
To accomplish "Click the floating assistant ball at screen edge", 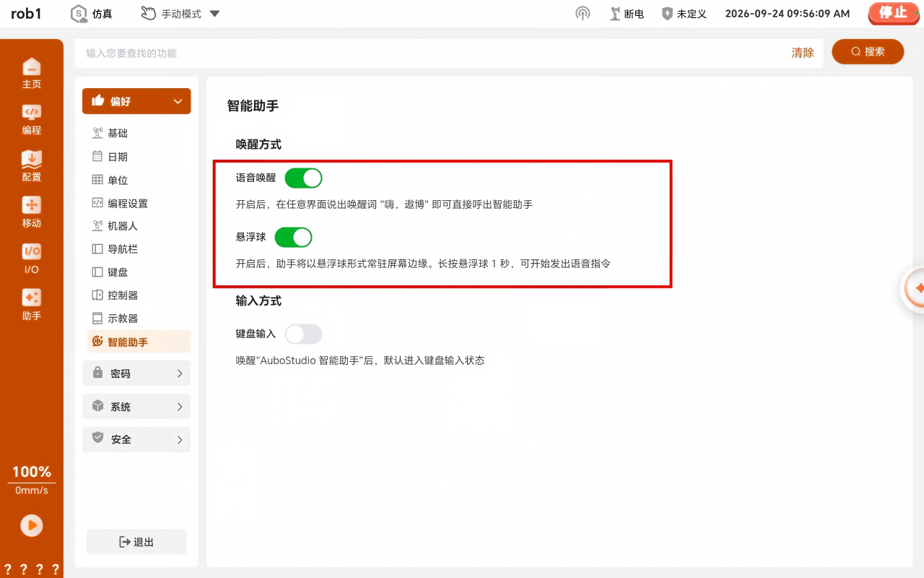I will click(913, 288).
